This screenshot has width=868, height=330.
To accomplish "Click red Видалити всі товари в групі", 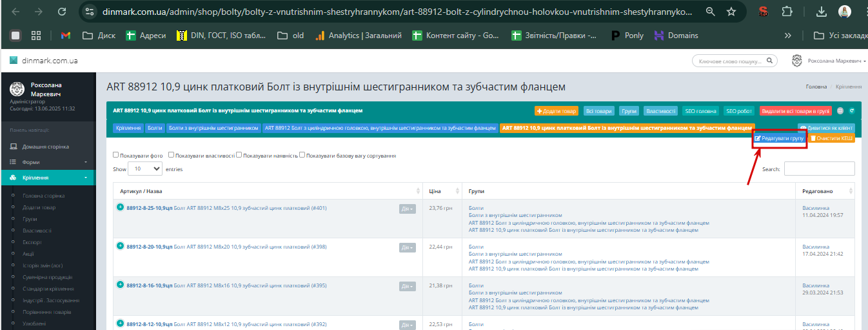I will [x=796, y=111].
